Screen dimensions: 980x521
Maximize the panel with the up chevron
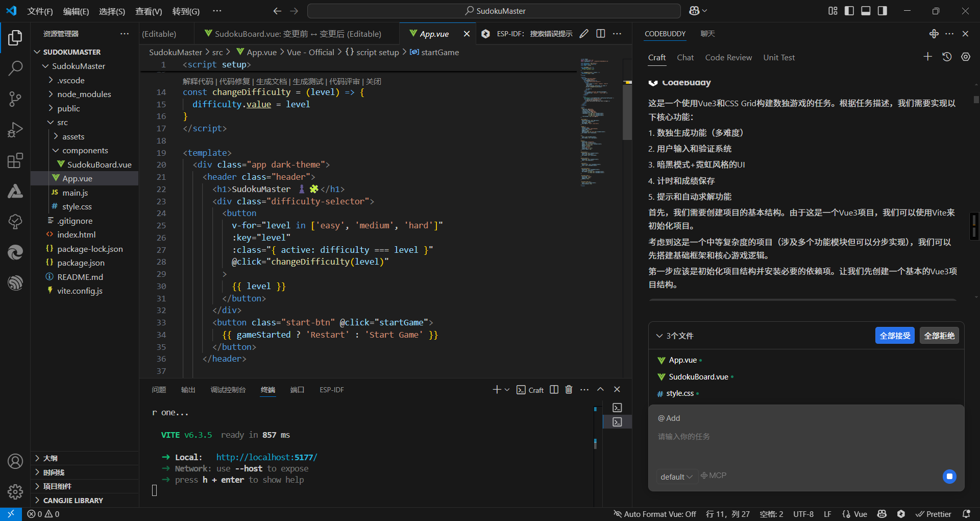[x=601, y=389]
